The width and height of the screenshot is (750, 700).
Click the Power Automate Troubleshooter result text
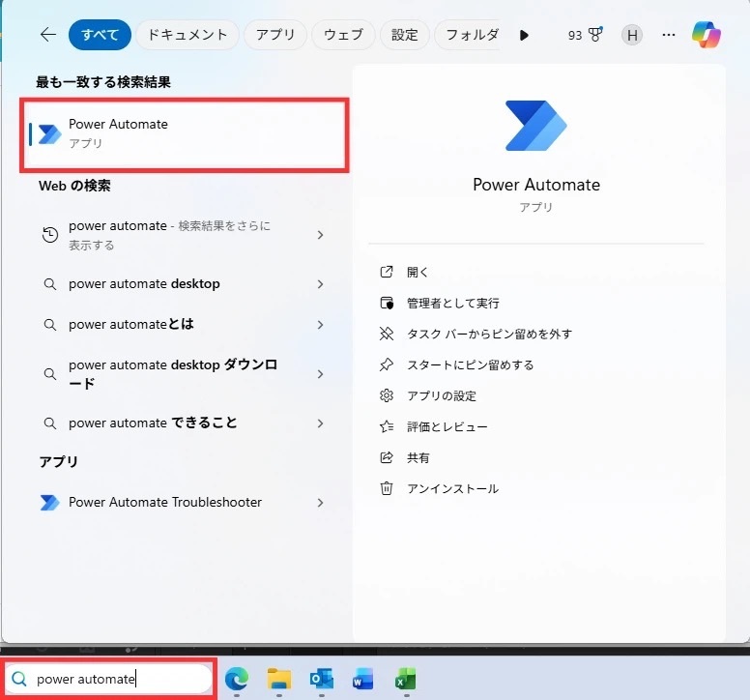[165, 502]
